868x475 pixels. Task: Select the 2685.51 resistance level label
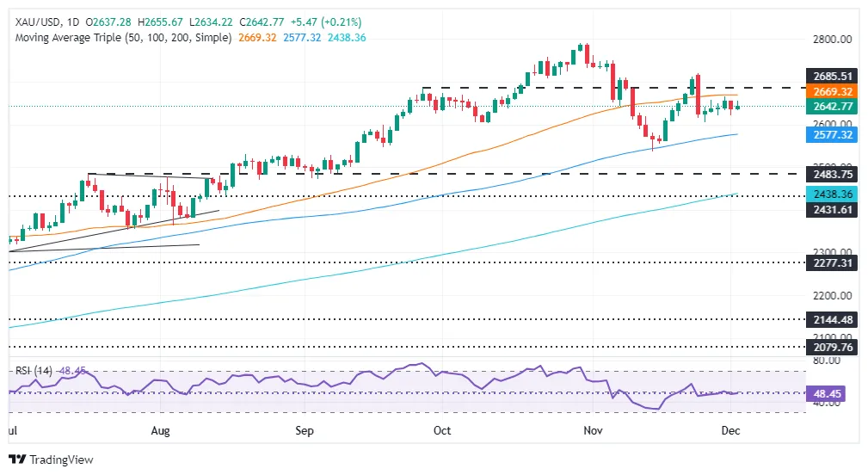pos(832,77)
